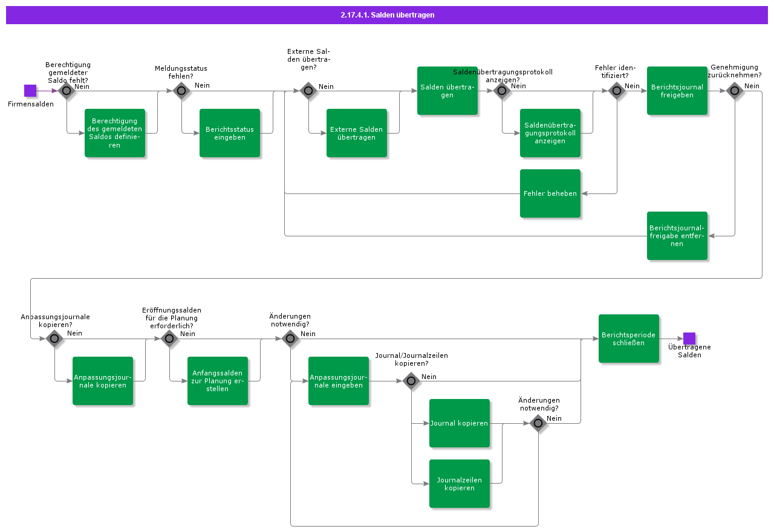
Task: Click the 'Externe Salden übertragen?' gateway
Action: tap(308, 91)
